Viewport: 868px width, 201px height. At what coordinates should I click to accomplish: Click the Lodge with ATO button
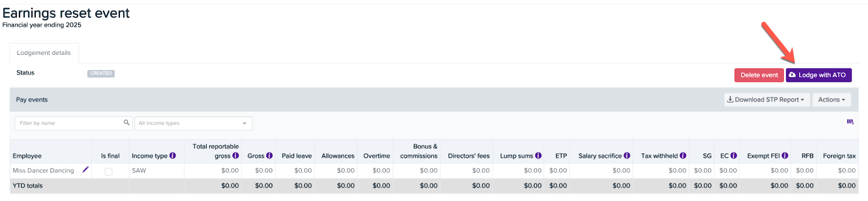(819, 75)
